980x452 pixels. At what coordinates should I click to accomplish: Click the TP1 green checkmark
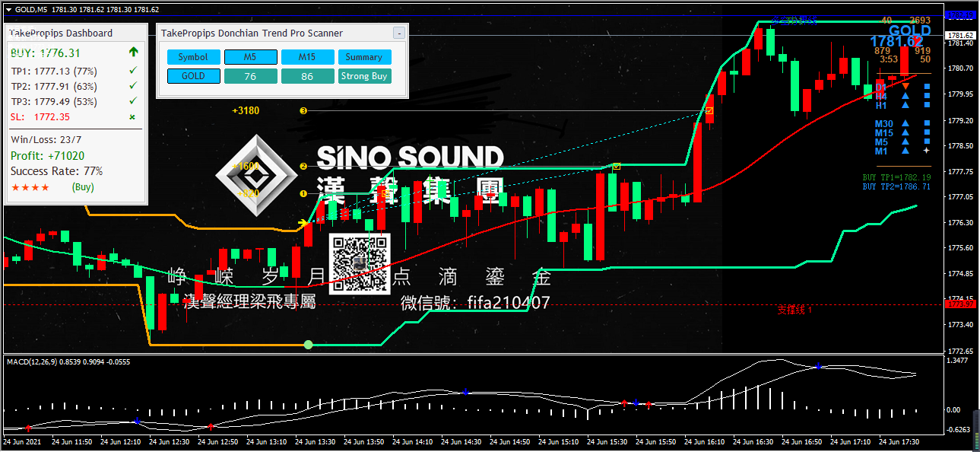click(133, 71)
